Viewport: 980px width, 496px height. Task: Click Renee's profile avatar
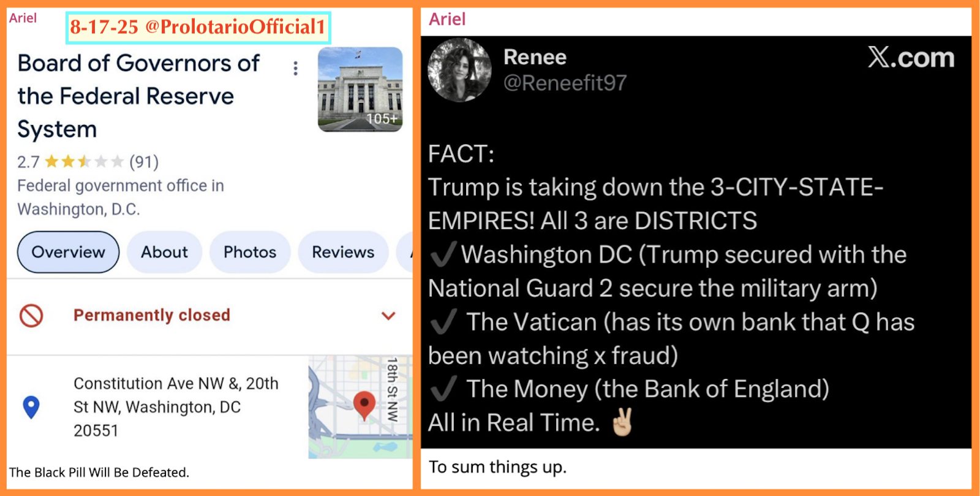point(459,70)
